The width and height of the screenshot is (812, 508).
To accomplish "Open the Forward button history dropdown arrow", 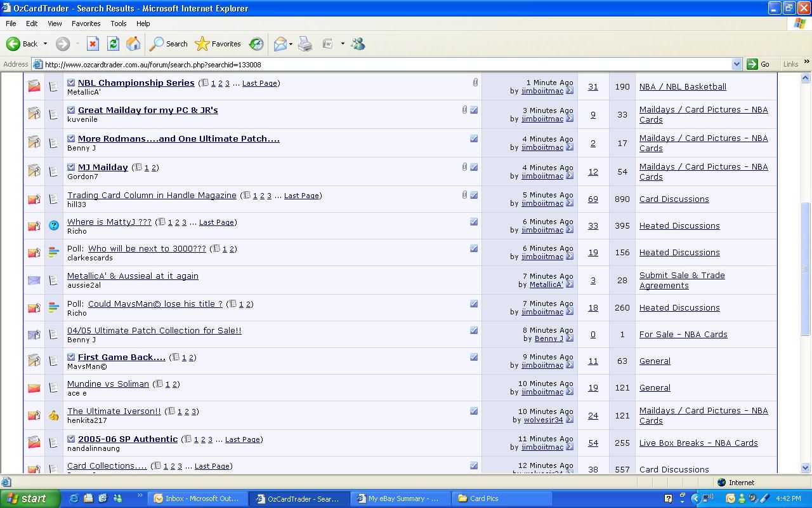I will click(x=77, y=44).
